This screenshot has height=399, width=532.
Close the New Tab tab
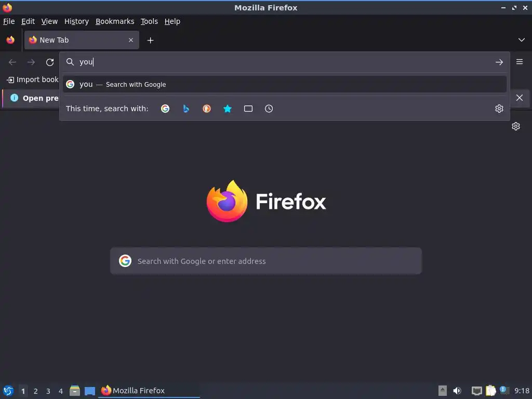coord(131,40)
